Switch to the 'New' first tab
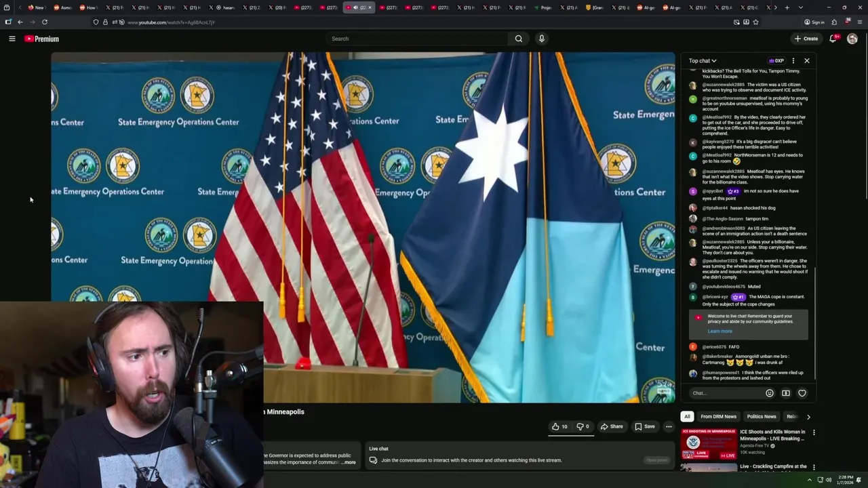Screen dimensions: 868x488 [x=36, y=7]
